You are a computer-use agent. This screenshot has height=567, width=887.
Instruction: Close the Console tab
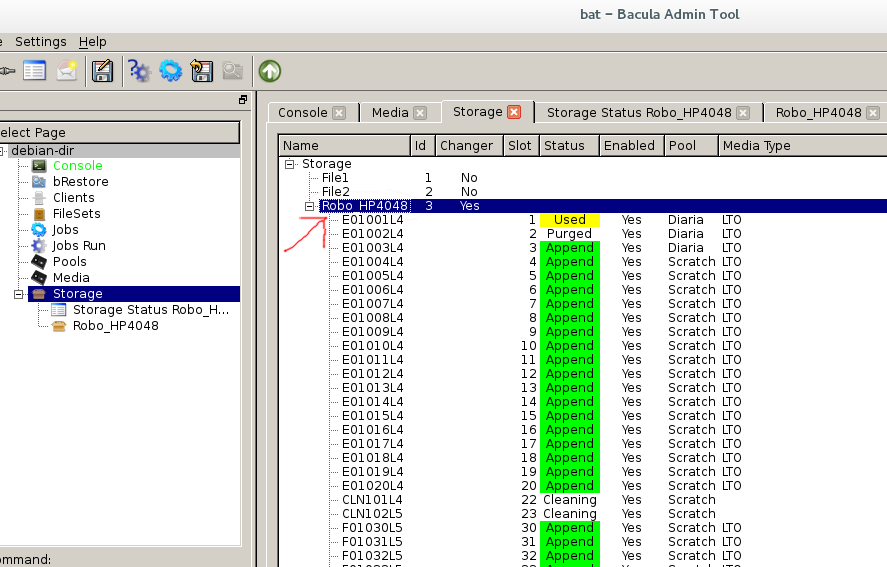click(339, 113)
